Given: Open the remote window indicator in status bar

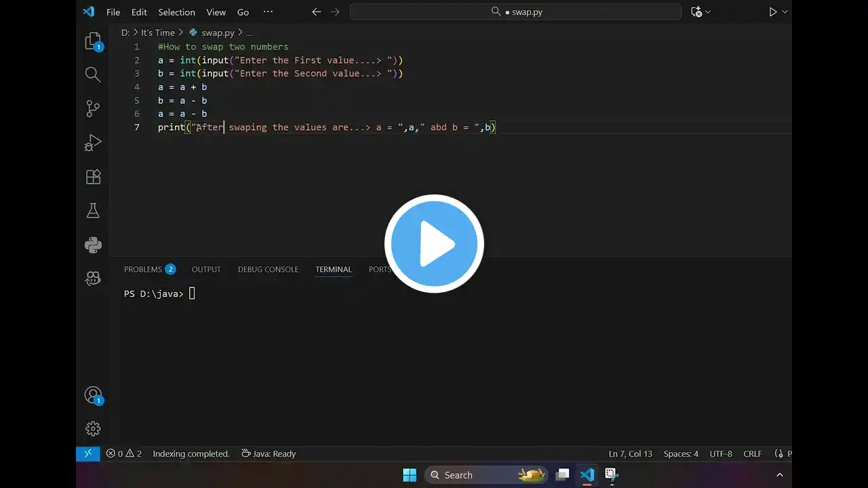Looking at the screenshot, I should 88,453.
